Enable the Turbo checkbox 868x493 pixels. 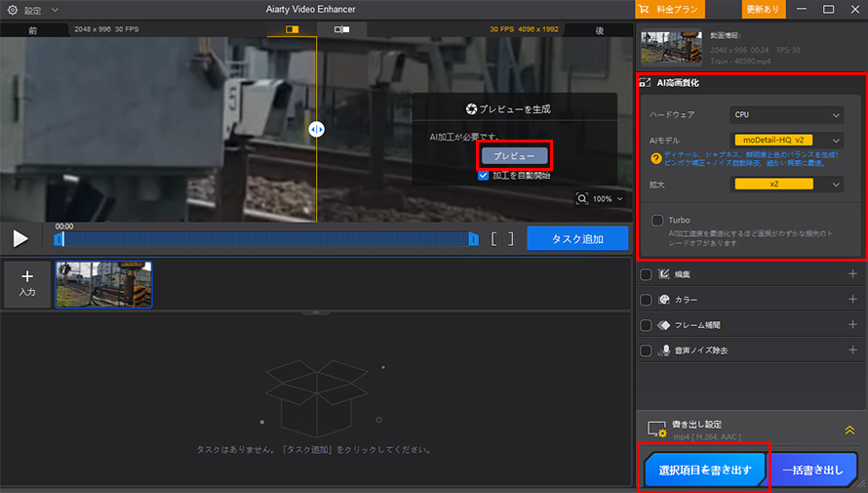[x=657, y=221]
